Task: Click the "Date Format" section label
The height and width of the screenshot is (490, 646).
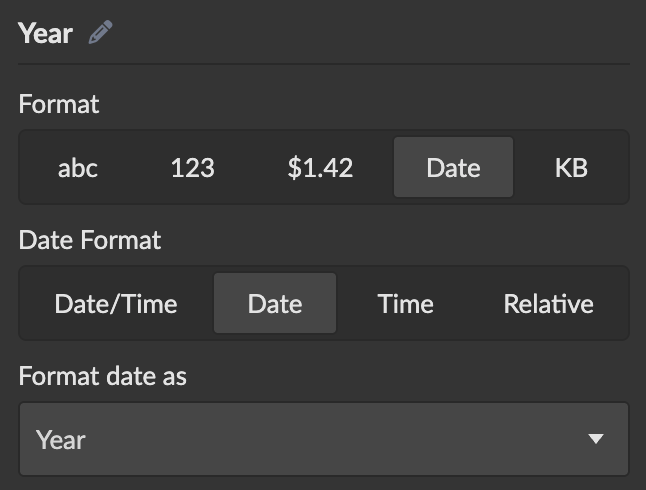Action: pyautogui.click(x=90, y=240)
